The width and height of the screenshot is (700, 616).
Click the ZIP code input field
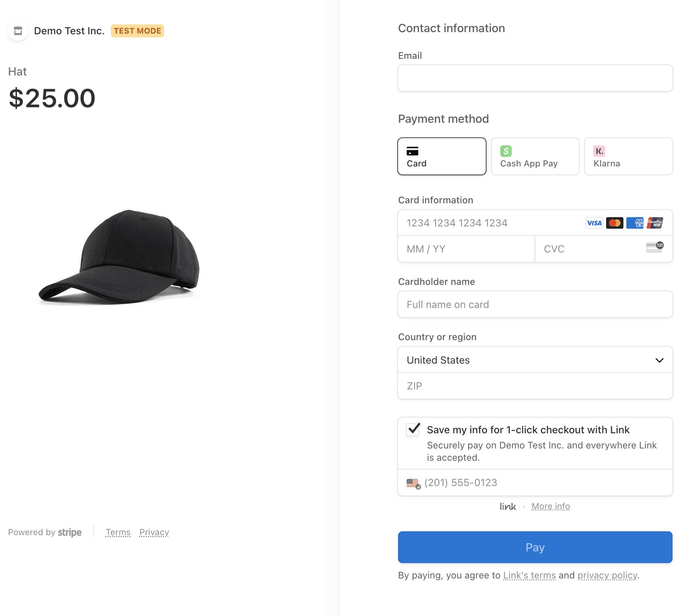pyautogui.click(x=535, y=386)
